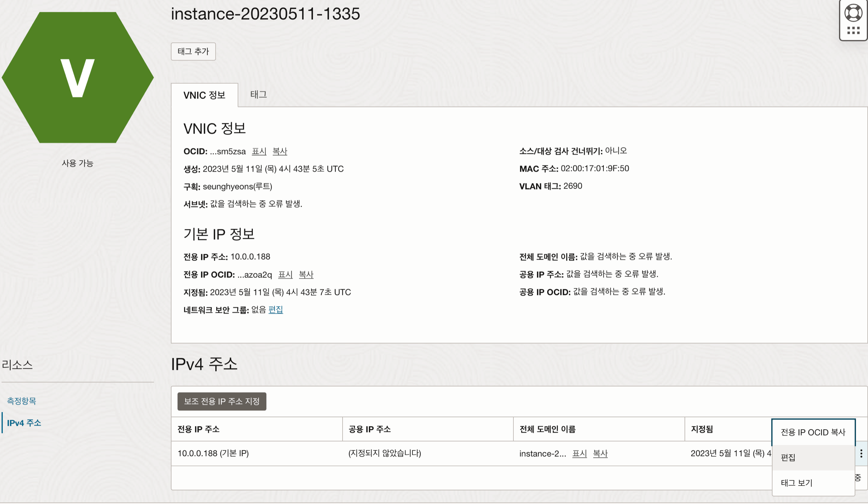Click the 태그 추가 button

(193, 51)
